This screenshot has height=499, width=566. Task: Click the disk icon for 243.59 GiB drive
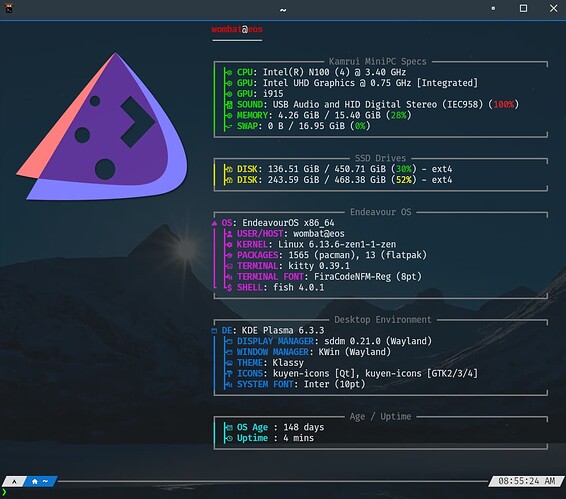pyautogui.click(x=229, y=180)
